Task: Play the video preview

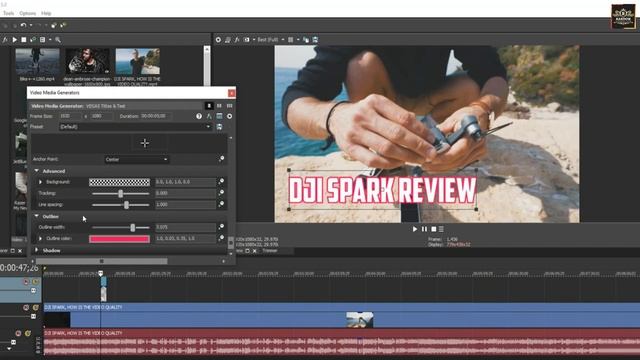Action: (x=415, y=229)
